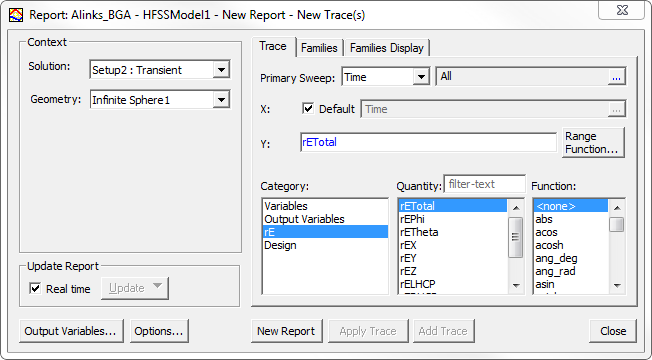Select rEX in the Quantity list

point(453,245)
